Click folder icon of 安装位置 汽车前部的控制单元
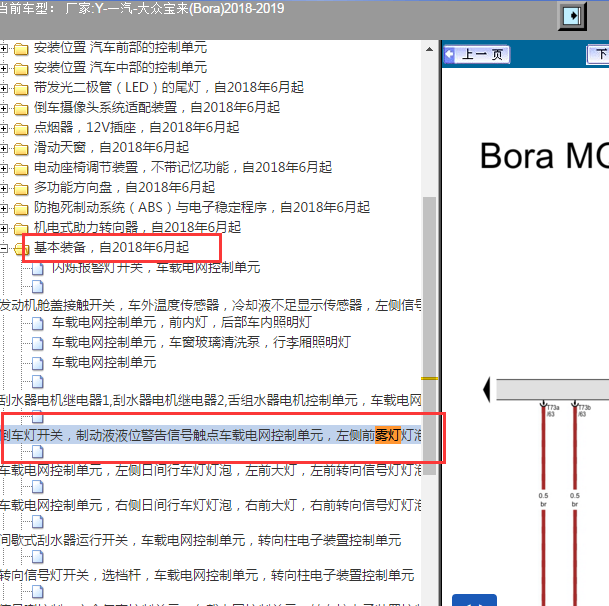The height and width of the screenshot is (606, 609). click(x=21, y=49)
